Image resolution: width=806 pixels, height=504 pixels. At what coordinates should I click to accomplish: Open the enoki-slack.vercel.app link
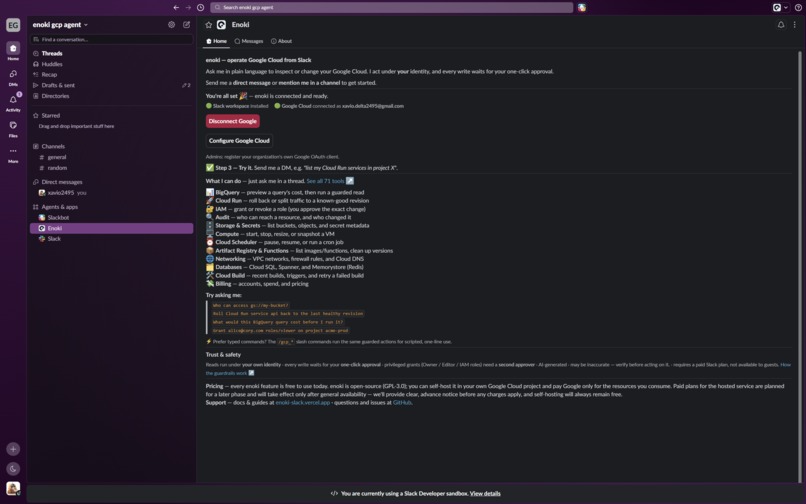303,403
